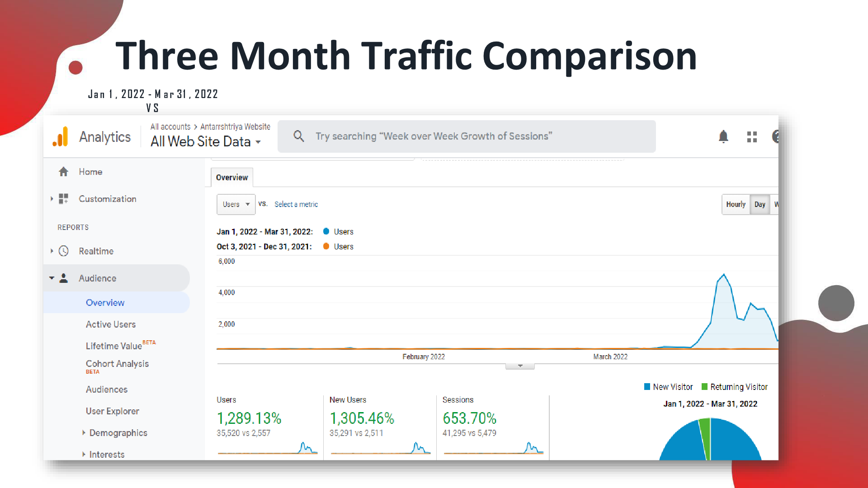868x488 pixels.
Task: Click the Users sparkline thumbnail
Action: click(268, 448)
